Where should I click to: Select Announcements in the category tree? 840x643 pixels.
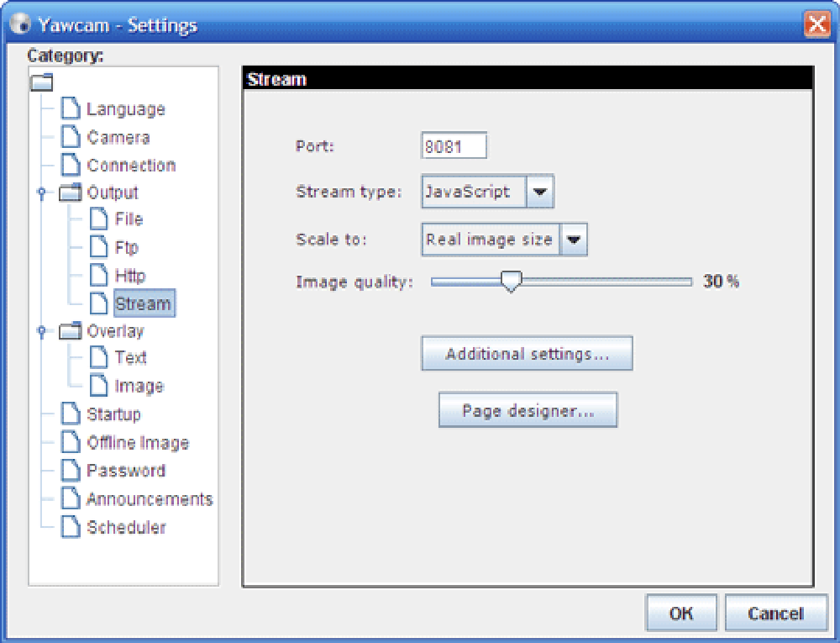(x=150, y=499)
